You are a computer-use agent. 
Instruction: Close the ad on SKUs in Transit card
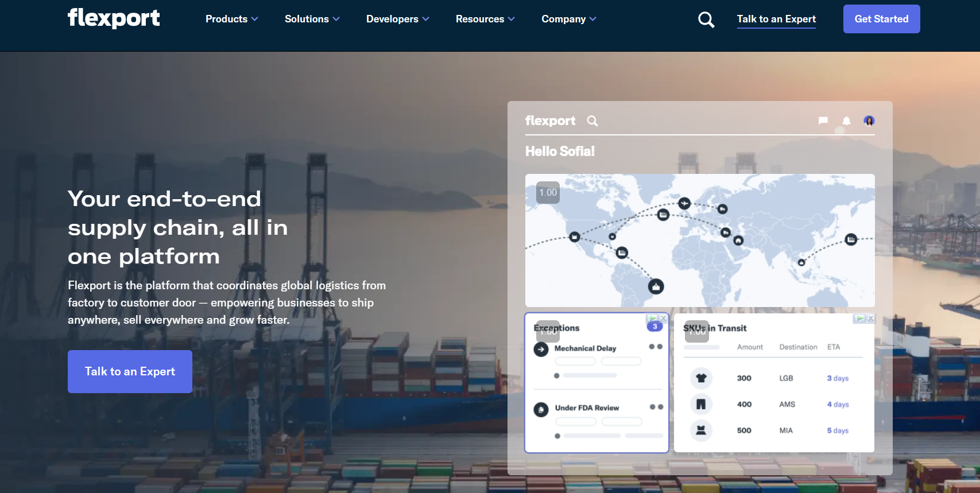point(871,318)
